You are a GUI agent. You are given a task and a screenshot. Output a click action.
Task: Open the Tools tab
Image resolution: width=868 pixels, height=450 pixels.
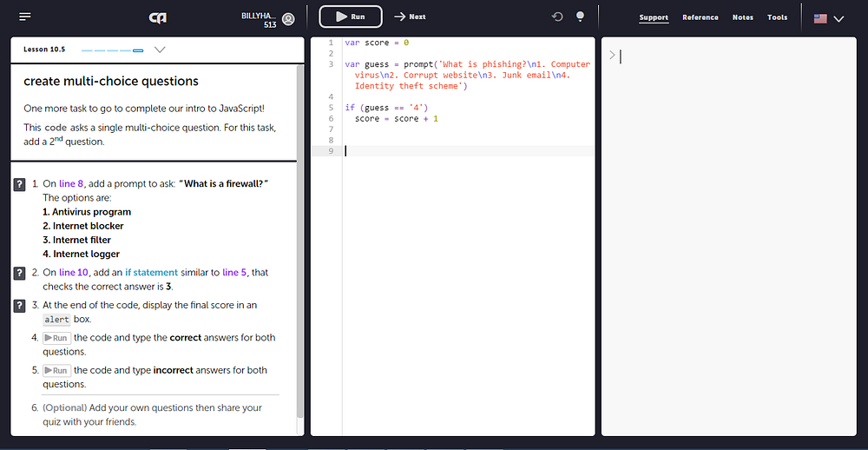pyautogui.click(x=777, y=17)
